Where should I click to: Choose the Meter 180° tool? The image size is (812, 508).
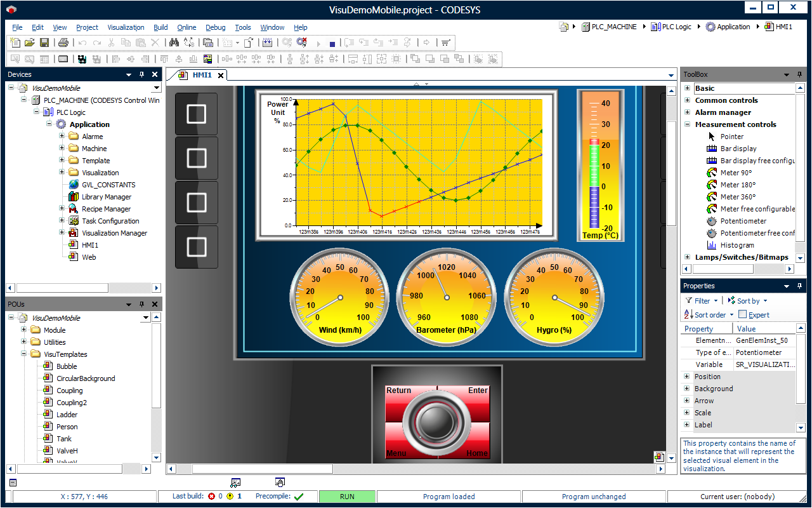(x=738, y=185)
